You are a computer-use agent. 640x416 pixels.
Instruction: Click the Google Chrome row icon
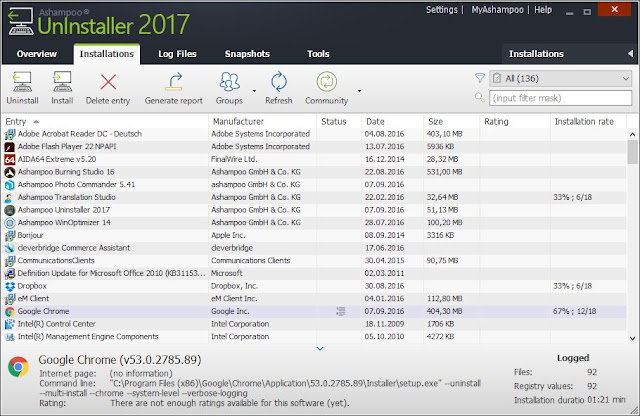click(9, 311)
